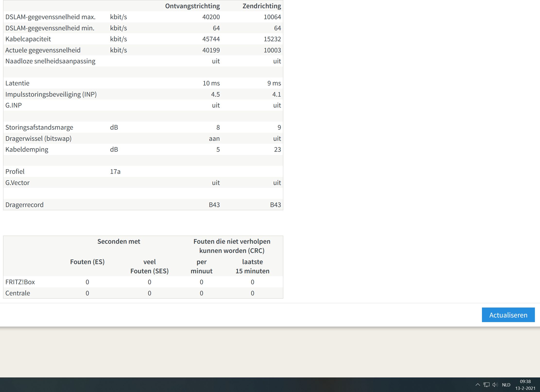Click the Zendrichting column header
This screenshot has height=392, width=540.
(262, 6)
